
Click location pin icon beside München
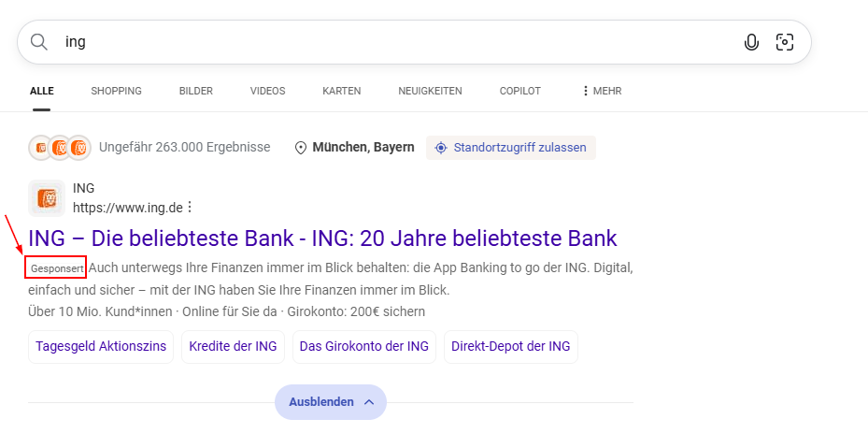tap(301, 148)
